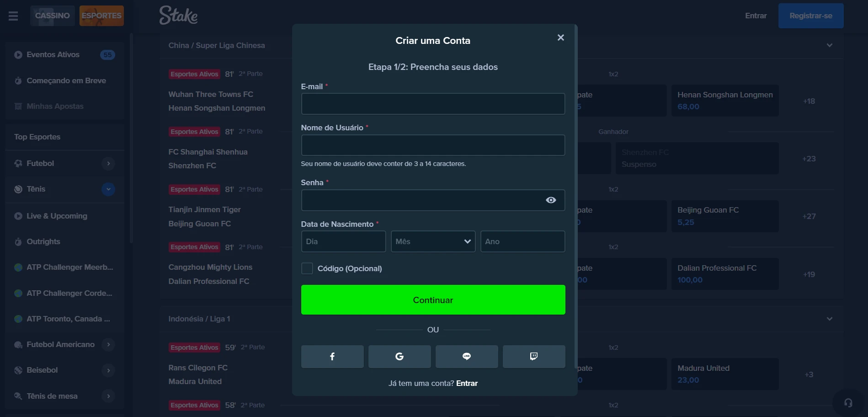
Task: Enable the Código (Opcional) checkbox
Action: (x=307, y=268)
